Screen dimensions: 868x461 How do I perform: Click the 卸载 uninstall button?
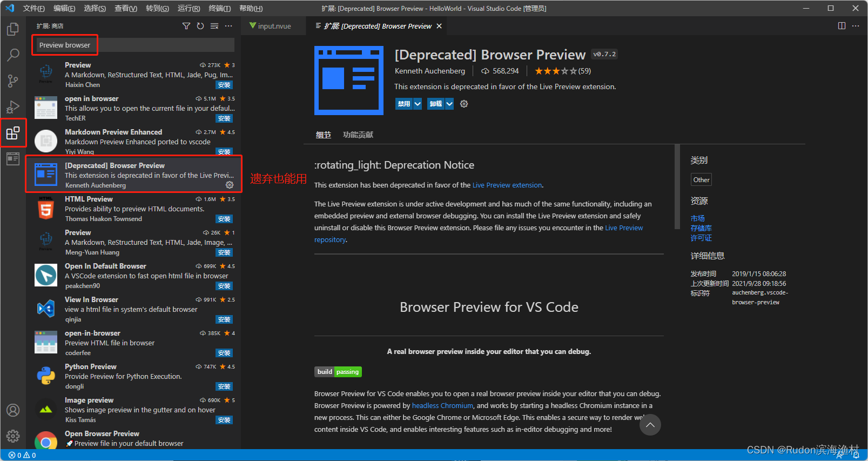click(436, 104)
